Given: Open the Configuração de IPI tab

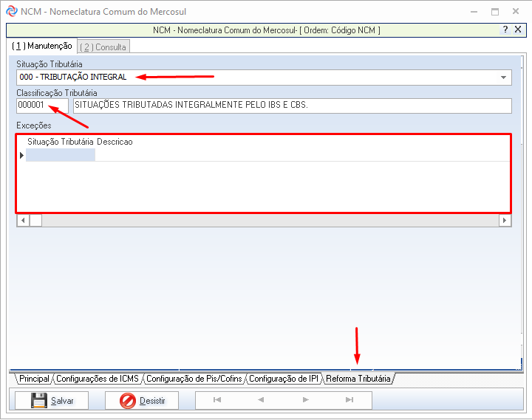Looking at the screenshot, I should point(284,379).
